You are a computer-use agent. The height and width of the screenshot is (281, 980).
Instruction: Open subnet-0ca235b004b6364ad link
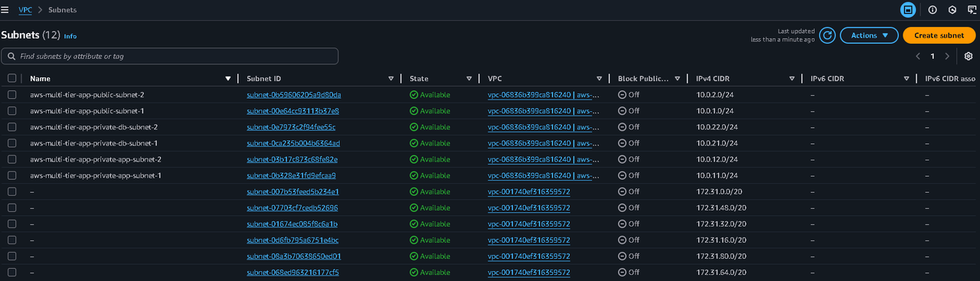[x=293, y=143]
